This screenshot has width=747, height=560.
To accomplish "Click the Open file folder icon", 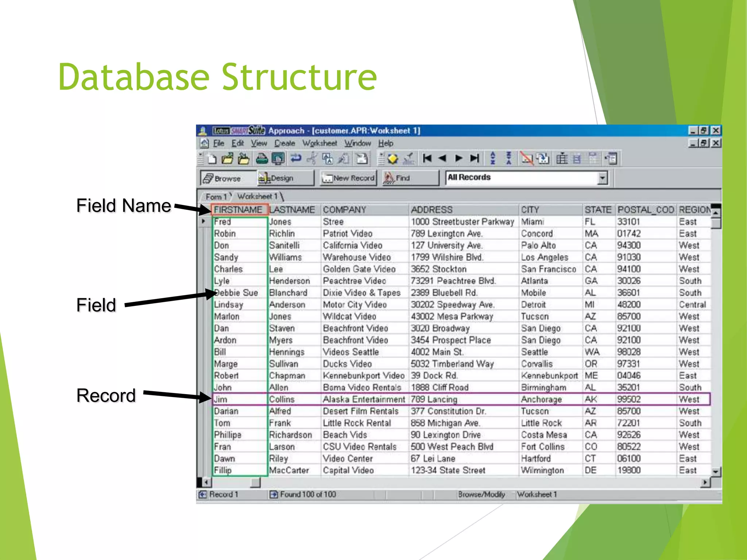I will tap(227, 159).
